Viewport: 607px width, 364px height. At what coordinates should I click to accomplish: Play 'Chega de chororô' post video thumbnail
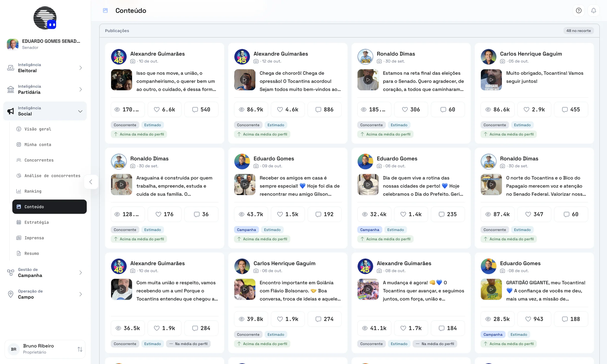point(245,80)
